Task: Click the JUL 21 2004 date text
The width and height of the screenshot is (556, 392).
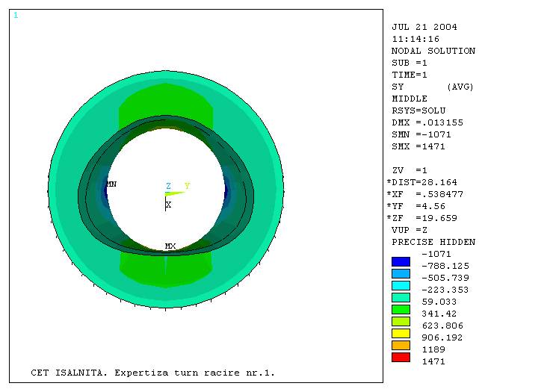Action: 424,27
